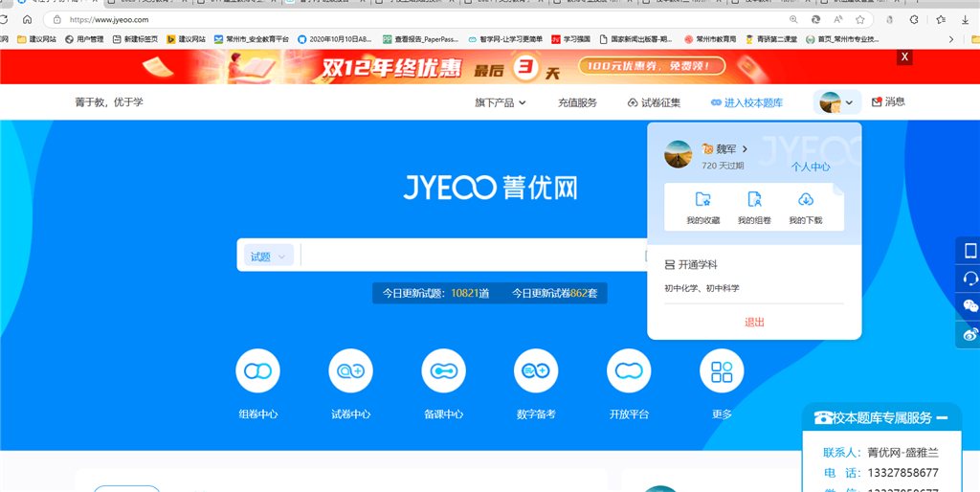980x492 pixels.
Task: Click mouse extension icon in toolbar
Action: pos(890,19)
